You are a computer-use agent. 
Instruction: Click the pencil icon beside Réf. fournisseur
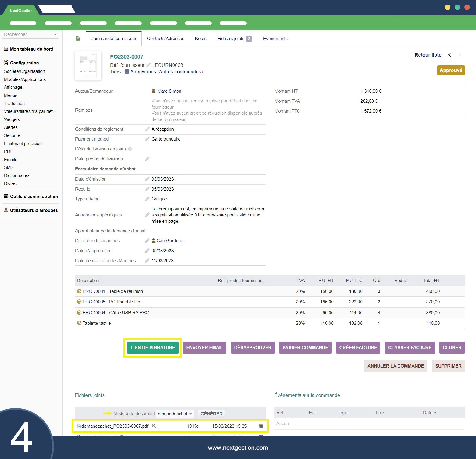(148, 65)
